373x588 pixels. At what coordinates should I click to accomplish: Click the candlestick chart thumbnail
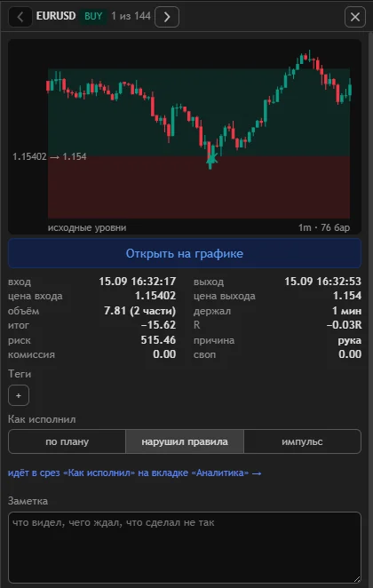click(x=185, y=137)
